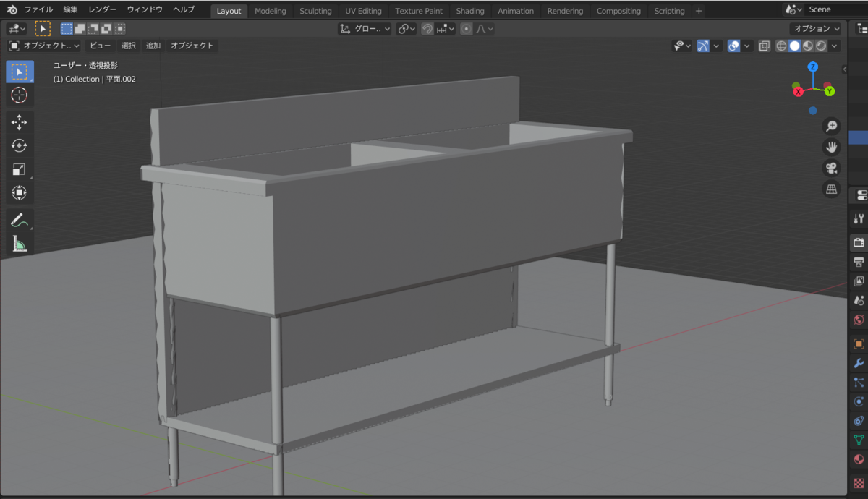Switch to Rendered shading
Screen dimensions: 868x499
click(821, 46)
